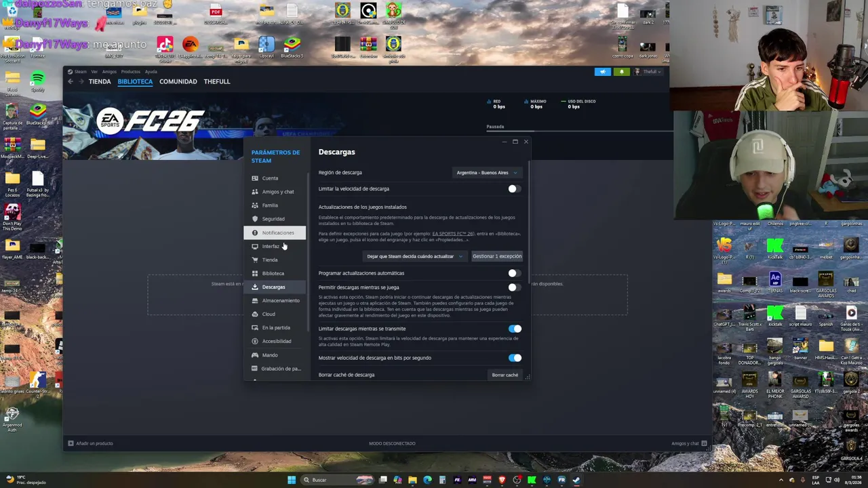The height and width of the screenshot is (488, 868).
Task: Open File Explorer from taskbar
Action: (412, 480)
